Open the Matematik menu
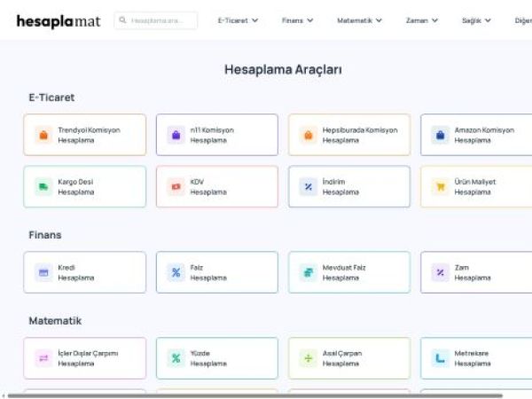 (359, 20)
